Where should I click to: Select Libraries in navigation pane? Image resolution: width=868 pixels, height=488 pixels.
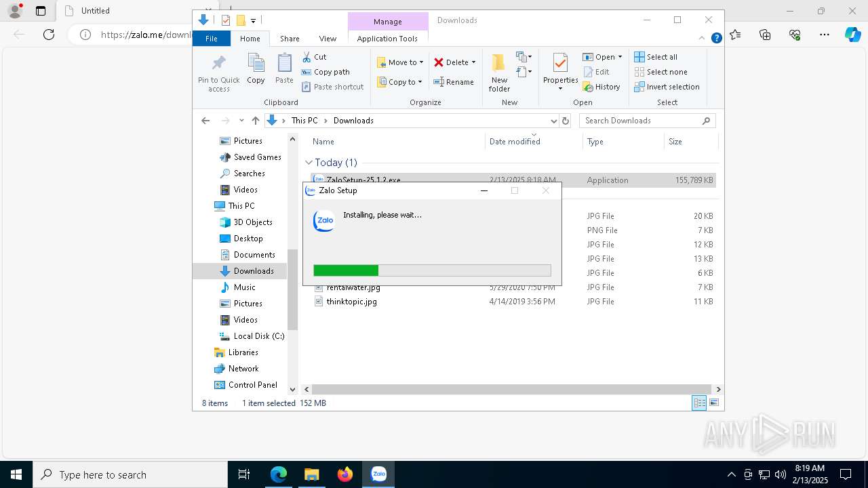(x=236, y=352)
